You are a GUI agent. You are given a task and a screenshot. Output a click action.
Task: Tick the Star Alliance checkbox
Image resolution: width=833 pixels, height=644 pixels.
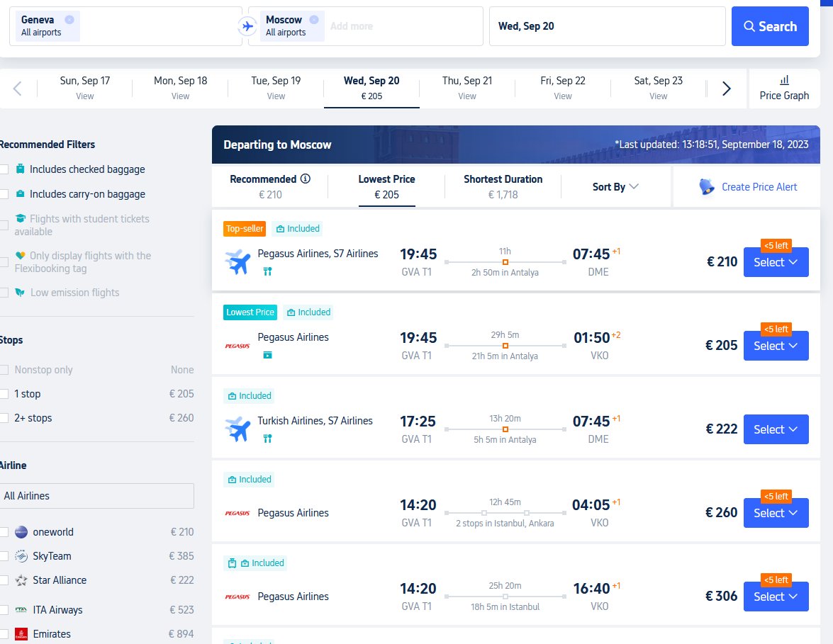click(4, 580)
